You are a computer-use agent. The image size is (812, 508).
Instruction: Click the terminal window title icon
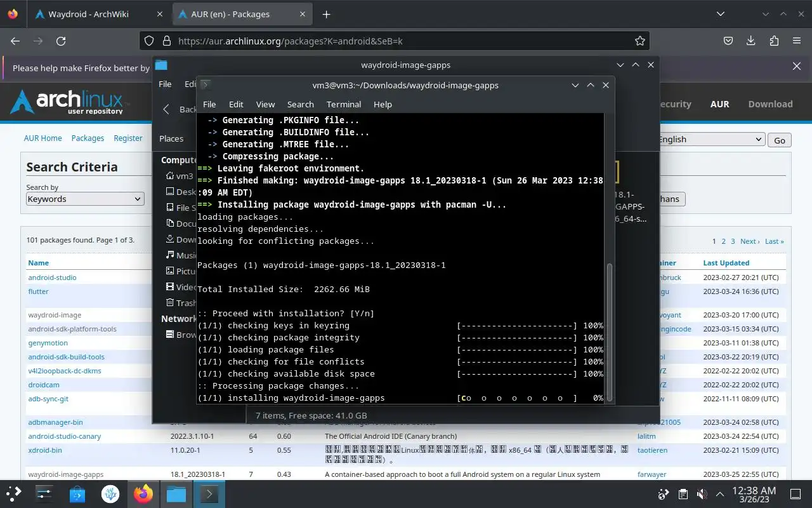click(x=206, y=84)
